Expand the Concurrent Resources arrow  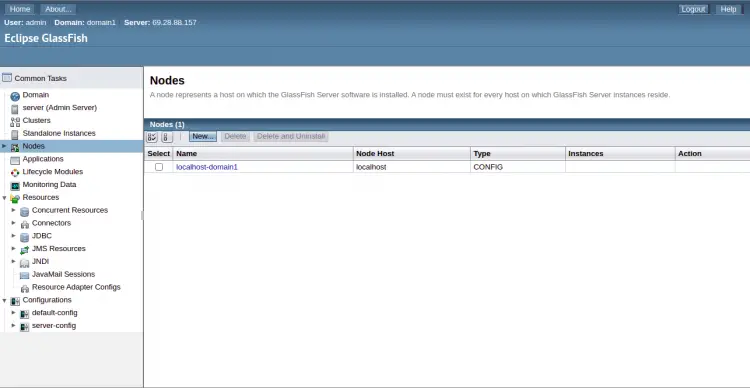pyautogui.click(x=13, y=210)
